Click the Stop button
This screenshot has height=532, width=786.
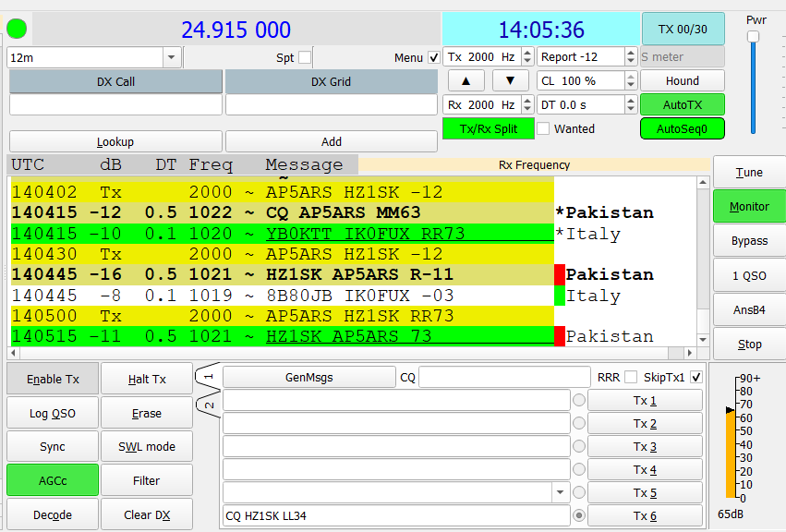tap(749, 344)
